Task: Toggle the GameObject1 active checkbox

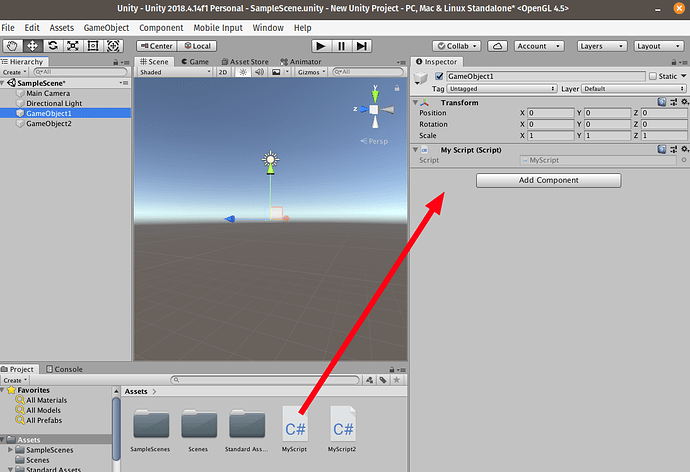Action: [439, 76]
